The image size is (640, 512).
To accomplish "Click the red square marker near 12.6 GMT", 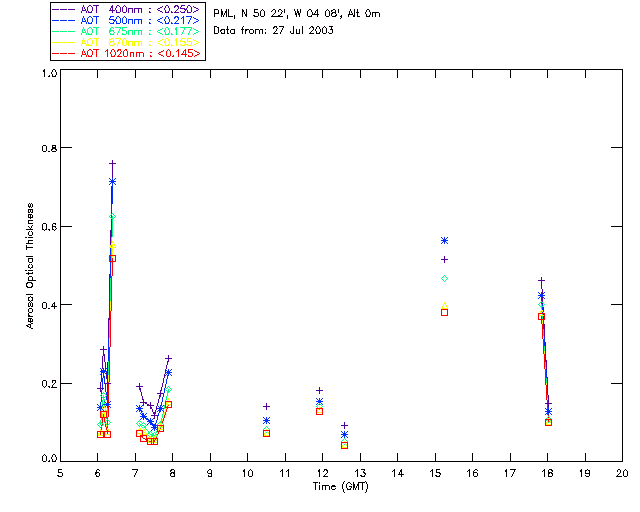I will (x=344, y=445).
